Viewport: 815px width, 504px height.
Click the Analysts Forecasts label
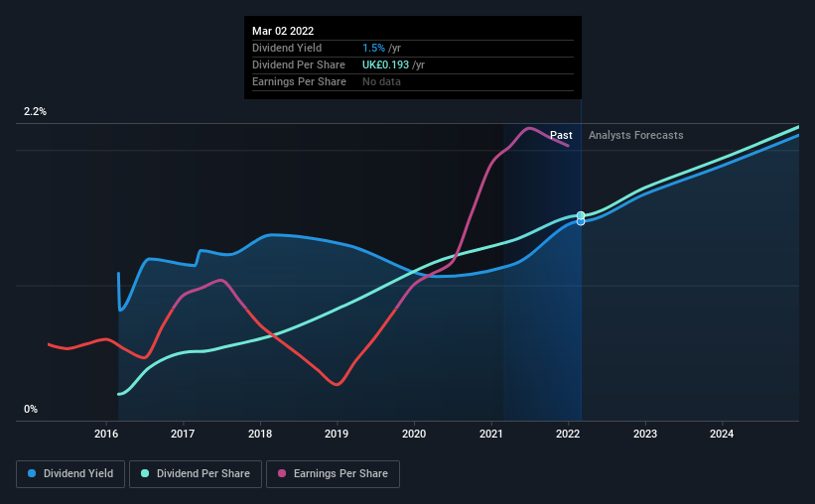tap(635, 135)
